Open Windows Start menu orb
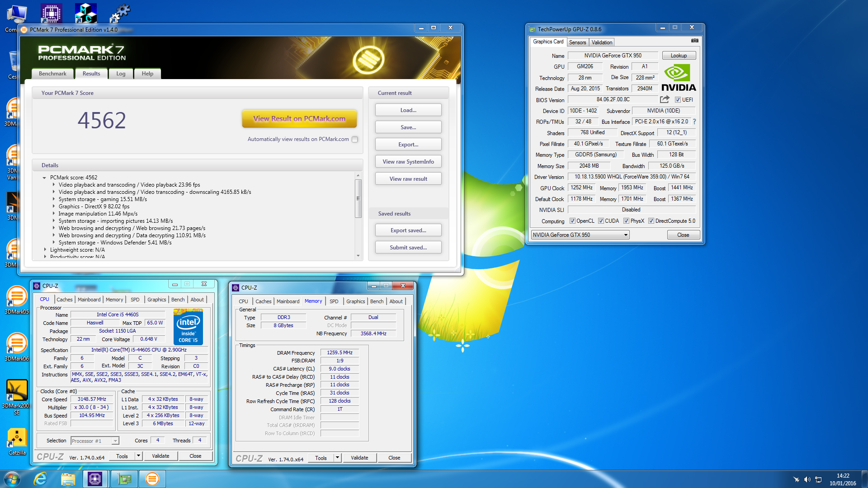The image size is (868, 488). [x=12, y=479]
